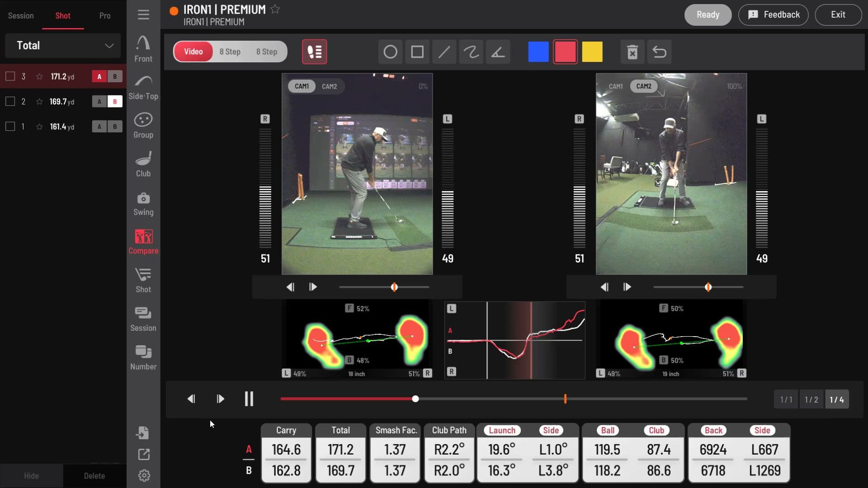Check the checkbox for shot 2
868x488 pixels.
tap(10, 101)
